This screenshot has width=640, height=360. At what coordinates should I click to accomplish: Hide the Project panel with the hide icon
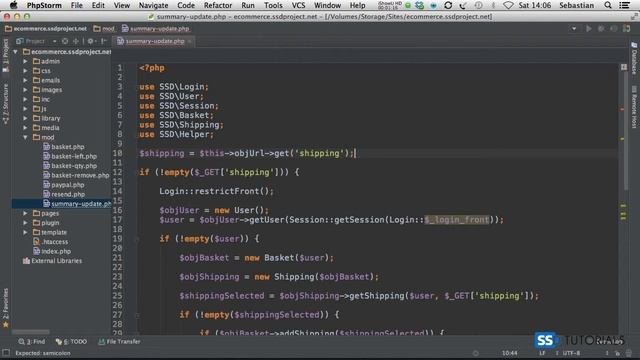pyautogui.click(x=104, y=41)
